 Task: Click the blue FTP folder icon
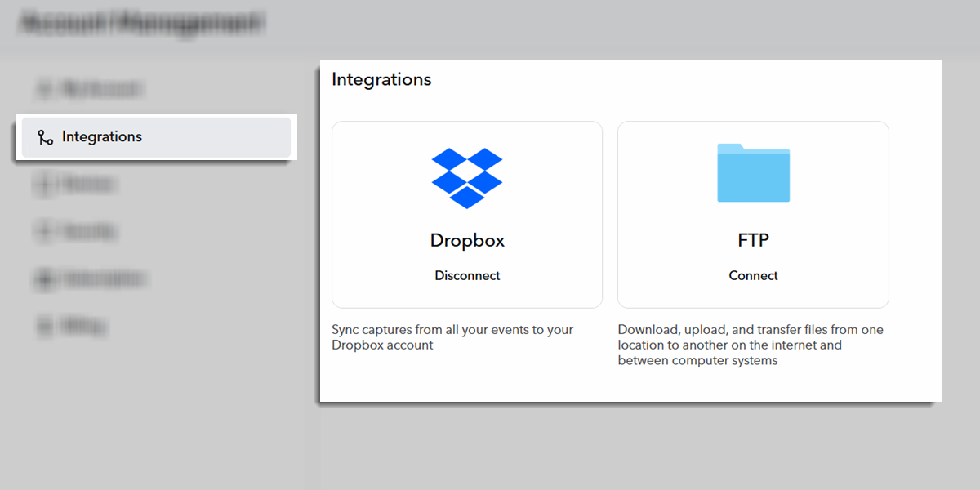click(753, 172)
